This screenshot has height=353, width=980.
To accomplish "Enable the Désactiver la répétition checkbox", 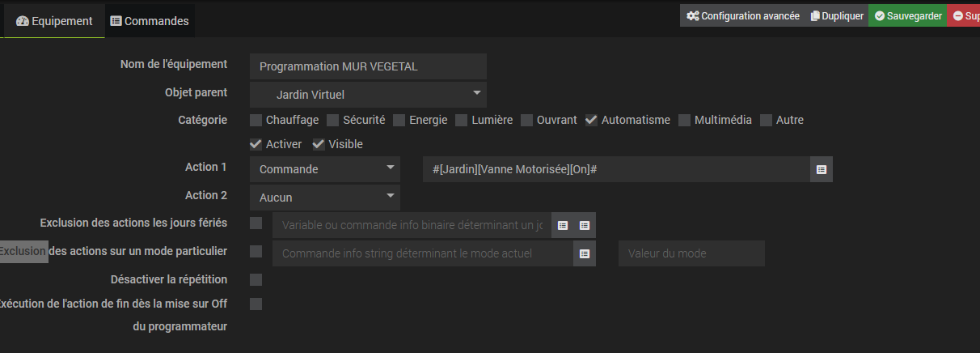I will [x=256, y=280].
